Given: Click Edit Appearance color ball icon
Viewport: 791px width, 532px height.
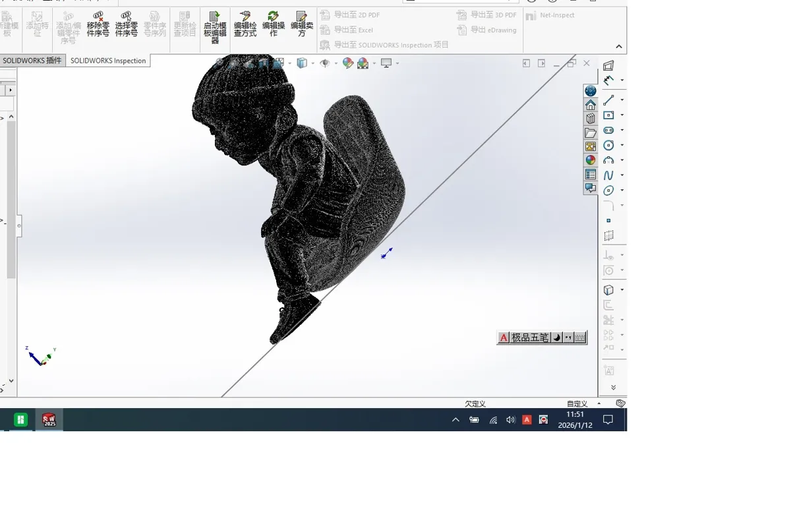Looking at the screenshot, I should click(347, 63).
